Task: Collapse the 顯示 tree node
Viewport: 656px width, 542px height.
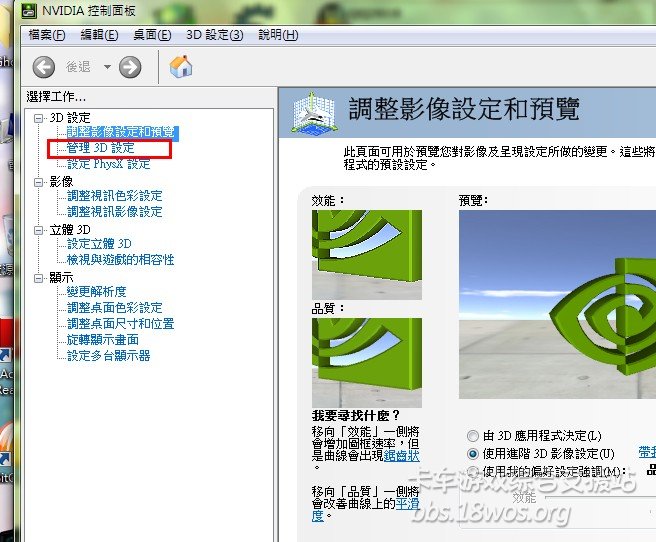Action: (x=38, y=277)
